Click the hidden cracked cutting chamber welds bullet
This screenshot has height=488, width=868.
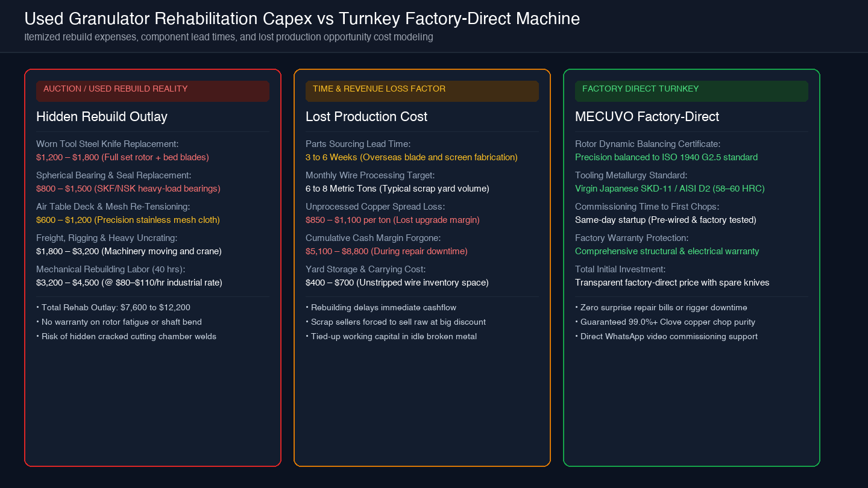126,336
